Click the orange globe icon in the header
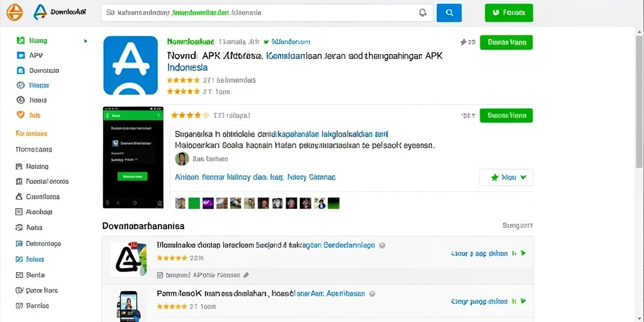Screen dimensions: 644x322 (15, 13)
